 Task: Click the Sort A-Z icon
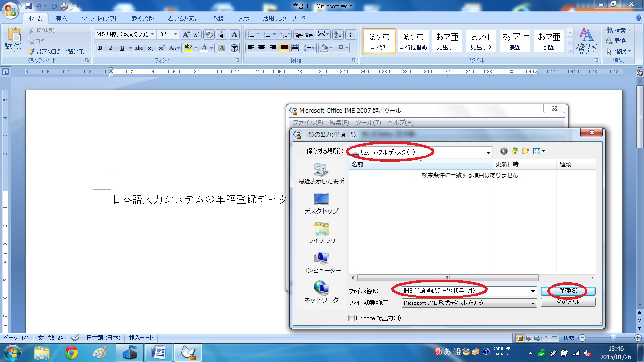(x=338, y=34)
